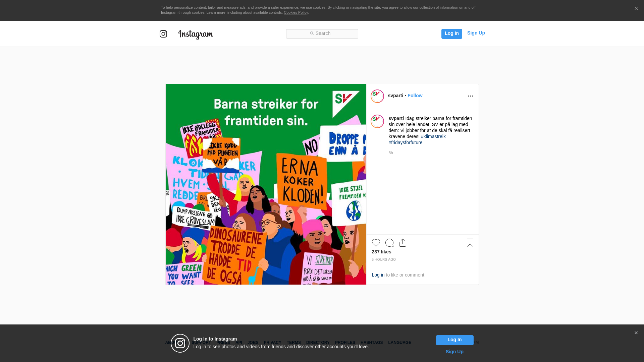
Task: Open the Instagram wordmark home link
Action: click(196, 34)
